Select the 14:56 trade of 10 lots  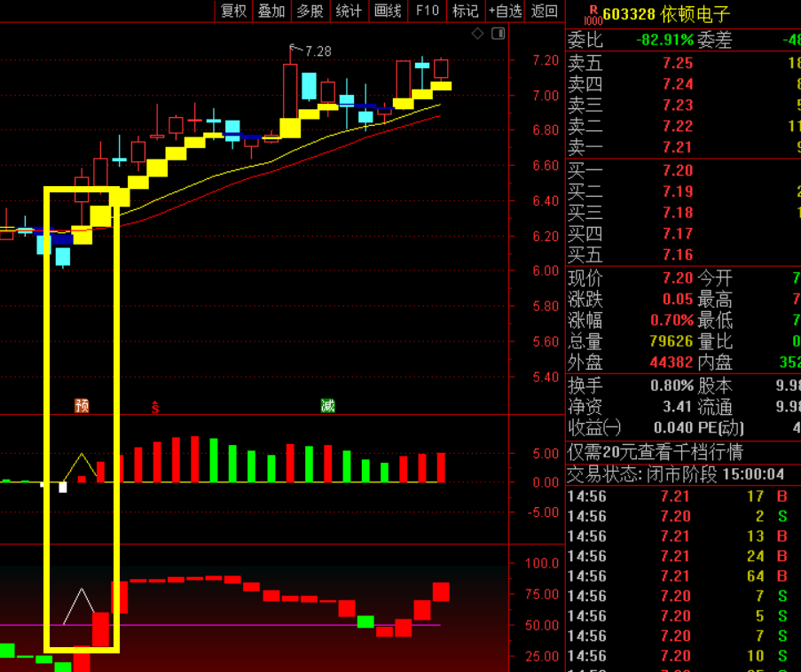coord(684,656)
